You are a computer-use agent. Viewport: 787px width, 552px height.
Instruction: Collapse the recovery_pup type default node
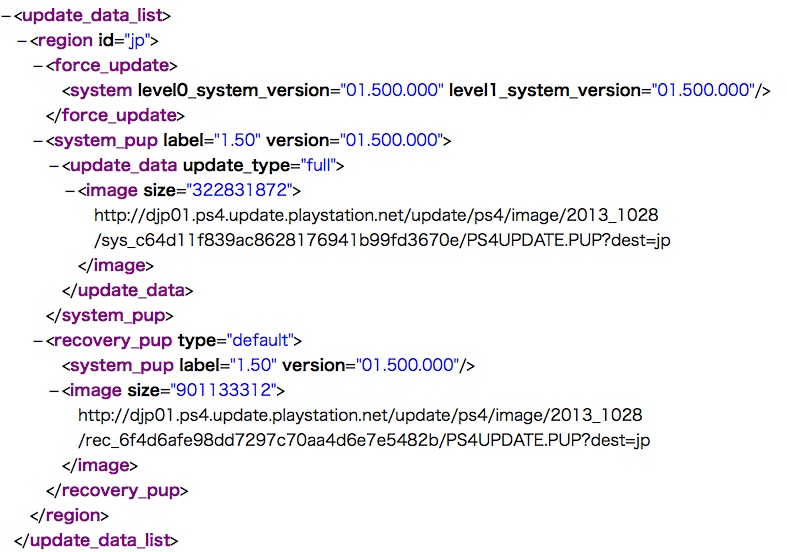(x=38, y=340)
